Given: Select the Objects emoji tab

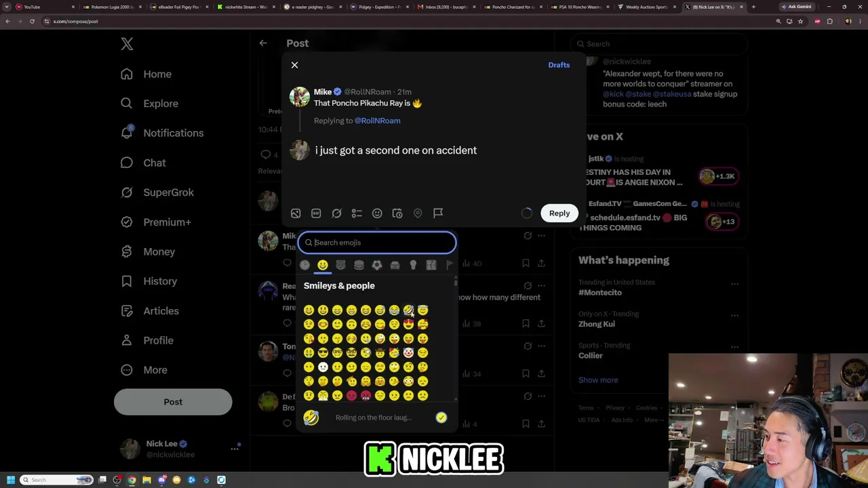Looking at the screenshot, I should click(413, 265).
